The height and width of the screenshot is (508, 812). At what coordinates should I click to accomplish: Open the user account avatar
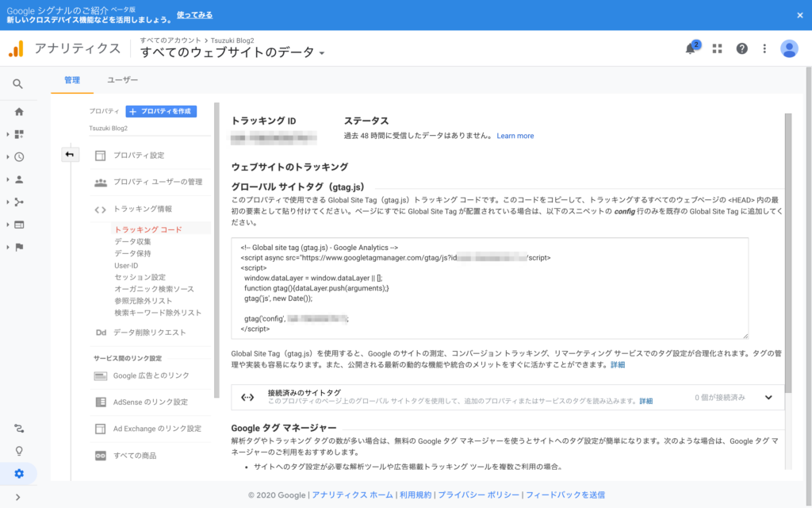pos(789,48)
